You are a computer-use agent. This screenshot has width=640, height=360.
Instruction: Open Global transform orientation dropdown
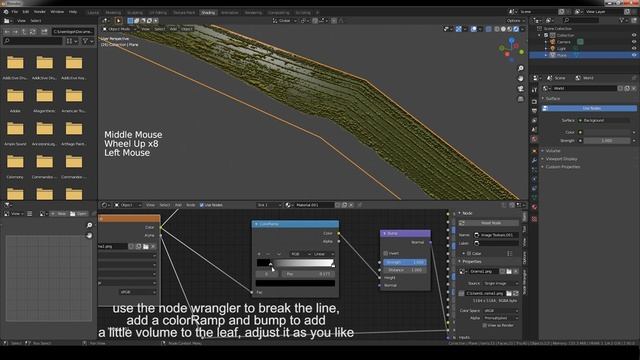point(284,20)
